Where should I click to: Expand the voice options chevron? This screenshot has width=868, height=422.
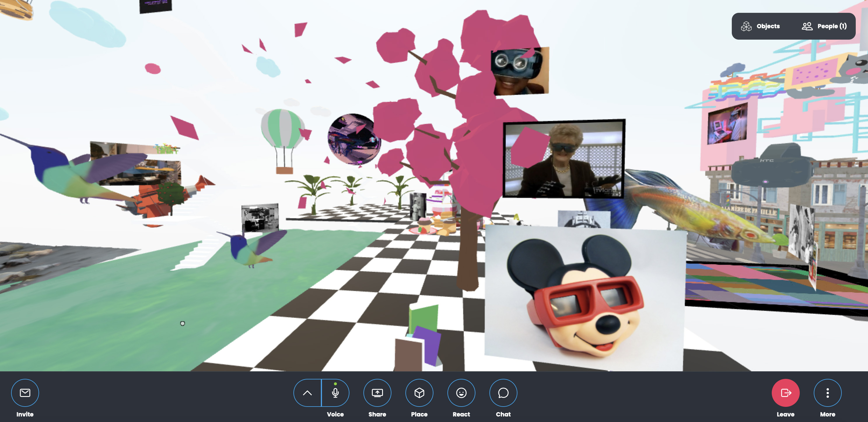[x=307, y=393]
